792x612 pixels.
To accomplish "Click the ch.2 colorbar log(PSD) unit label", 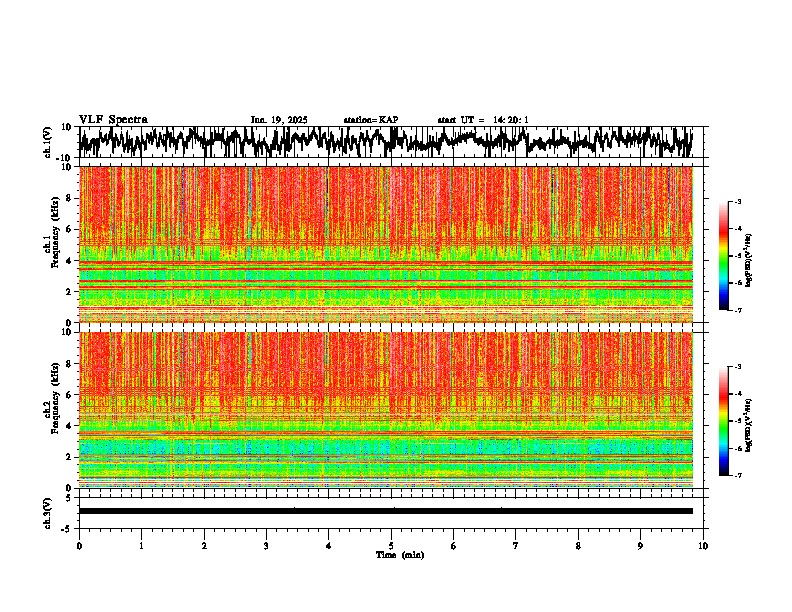I will pos(748,425).
